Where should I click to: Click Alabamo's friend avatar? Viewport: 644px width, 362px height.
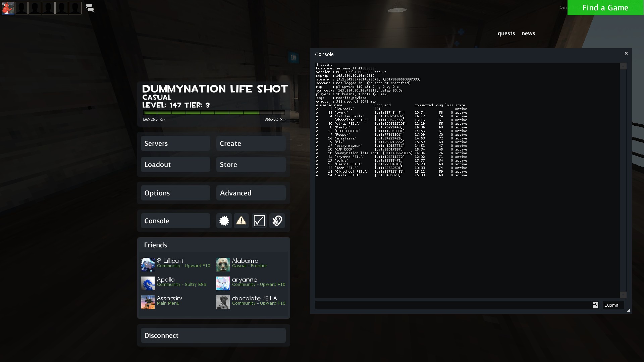[x=223, y=264]
